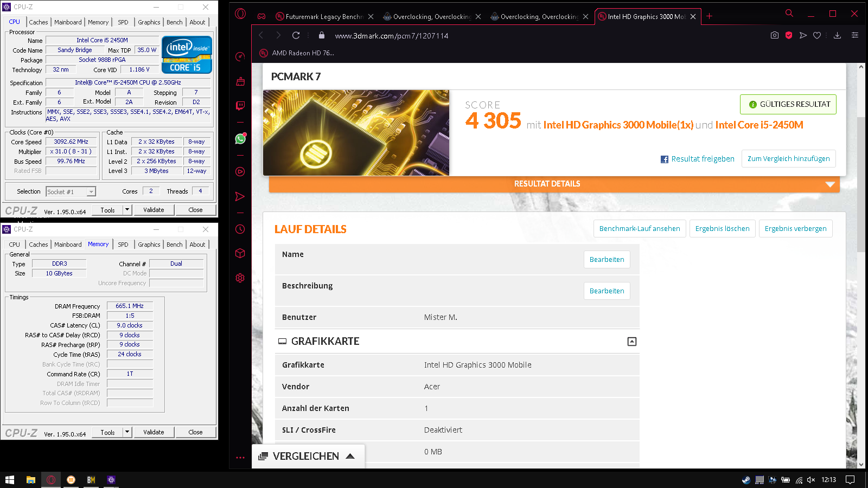
Task: Open Twitch panel in Opera sidebar
Action: tap(240, 105)
